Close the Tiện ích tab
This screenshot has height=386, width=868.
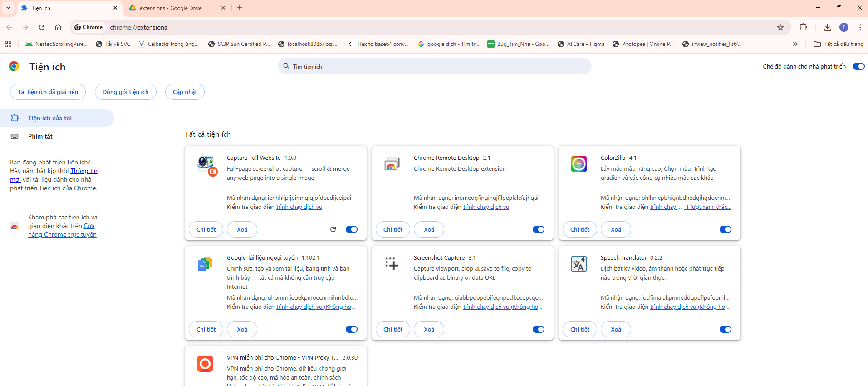click(x=115, y=8)
